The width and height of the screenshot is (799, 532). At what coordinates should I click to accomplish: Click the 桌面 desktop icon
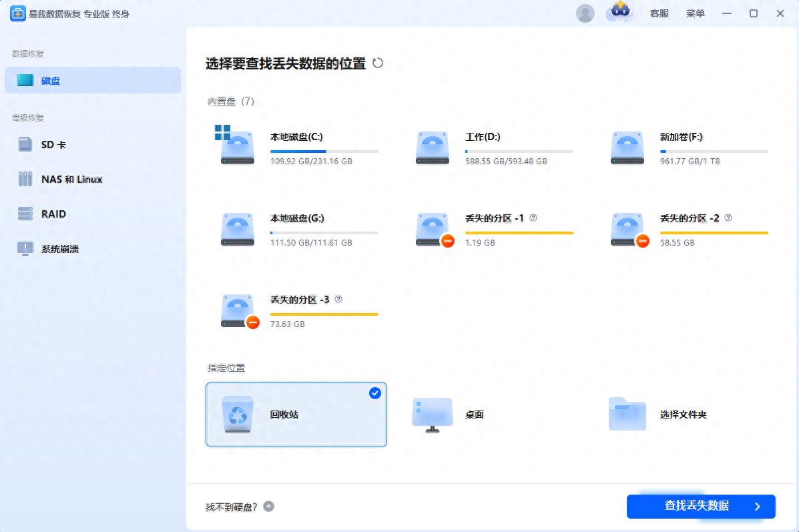[x=432, y=414]
